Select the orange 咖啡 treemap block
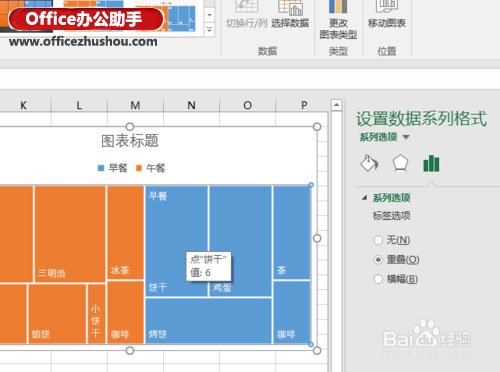Image resolution: width=500 pixels, height=372 pixels. tap(125, 312)
